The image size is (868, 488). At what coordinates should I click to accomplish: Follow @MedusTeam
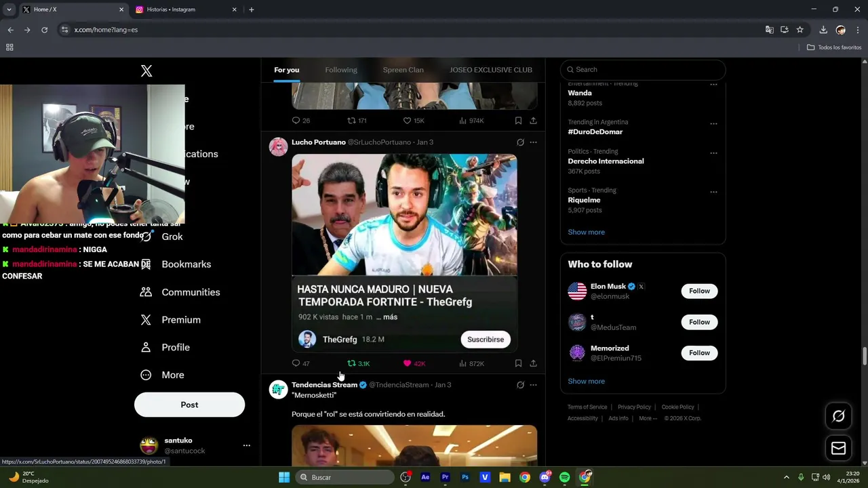[x=699, y=322]
